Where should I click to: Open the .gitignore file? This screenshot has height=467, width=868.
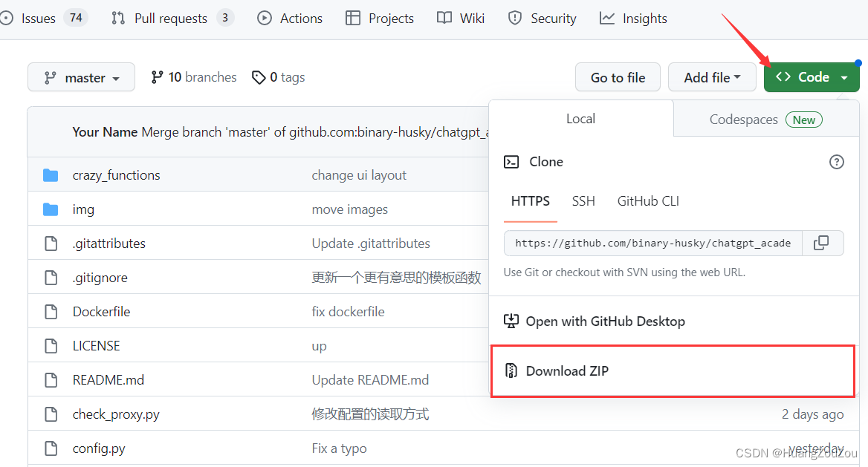pos(100,278)
